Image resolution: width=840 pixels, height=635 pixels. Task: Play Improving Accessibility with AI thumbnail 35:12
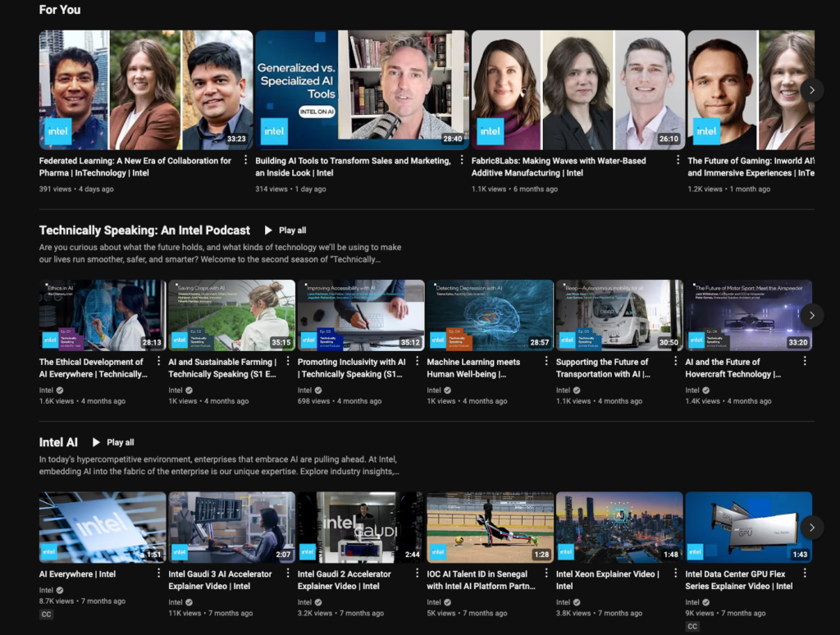tap(361, 315)
